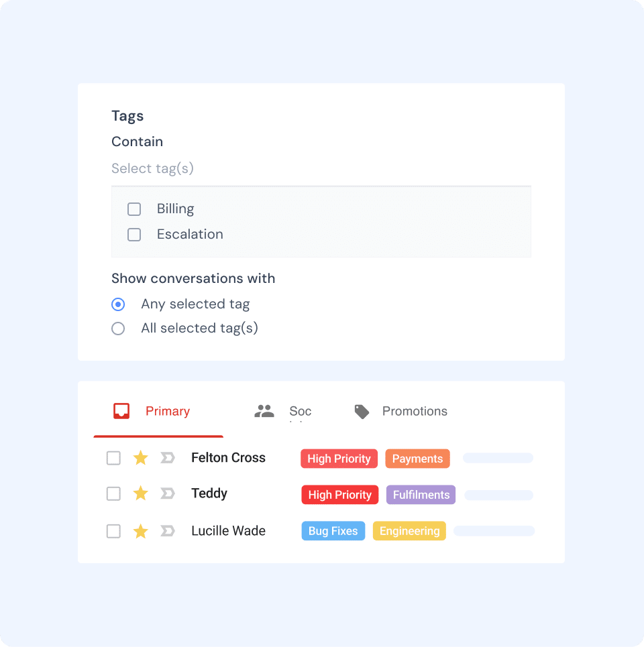This screenshot has width=644, height=647.
Task: Click importance marker next to Teddy
Action: click(167, 493)
